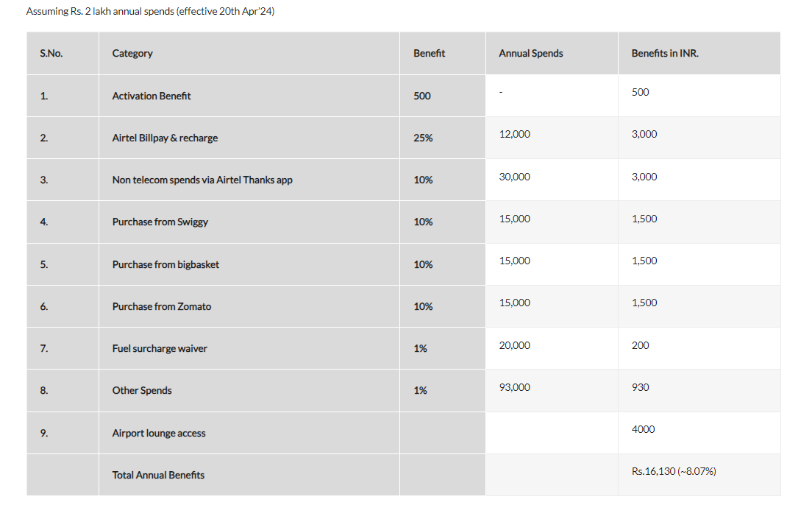Select the Rs.16,130 (~8.07%) total value
This screenshot has height=505, width=812.
point(673,471)
